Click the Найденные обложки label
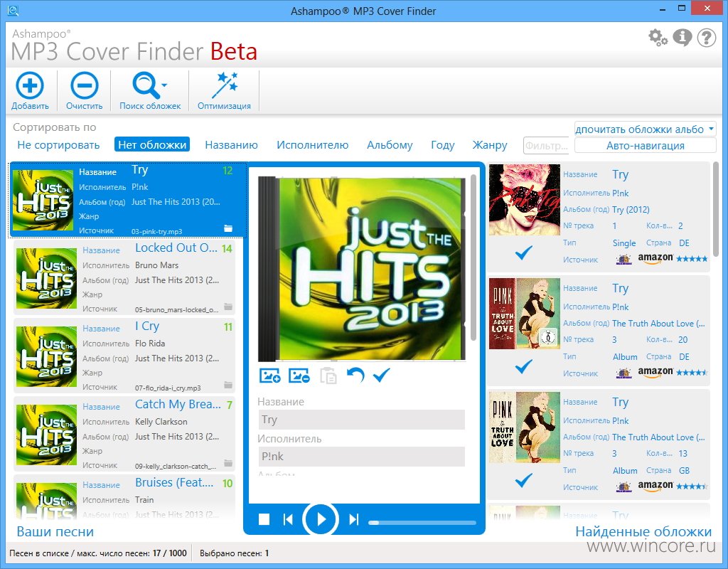728x569 pixels. pyautogui.click(x=643, y=531)
